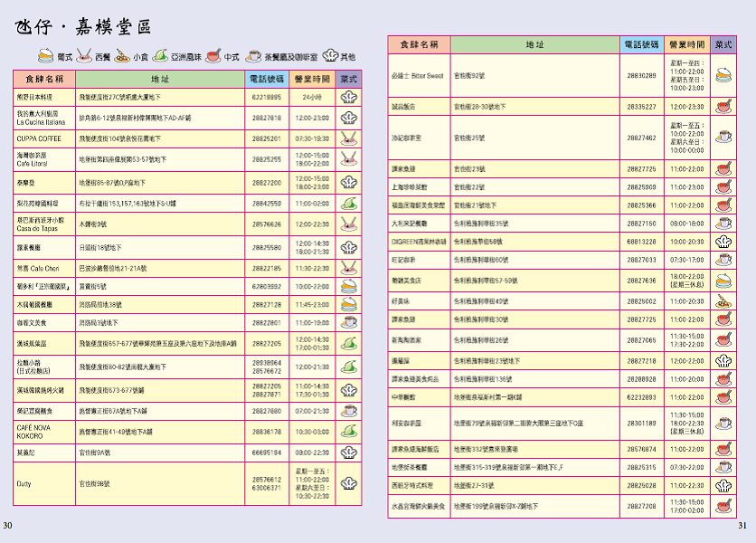Click phone number 28825201 for CUPPA COFFEE
The height and width of the screenshot is (543, 756).
(x=266, y=138)
